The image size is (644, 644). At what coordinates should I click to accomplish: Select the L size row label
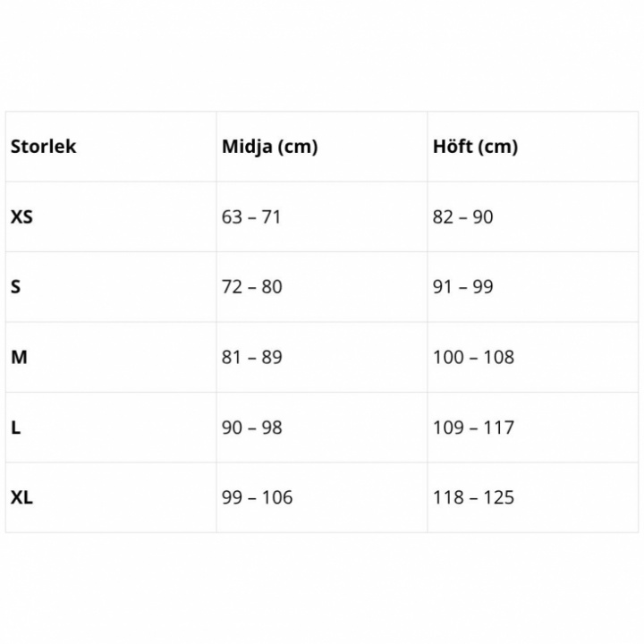click(x=16, y=428)
